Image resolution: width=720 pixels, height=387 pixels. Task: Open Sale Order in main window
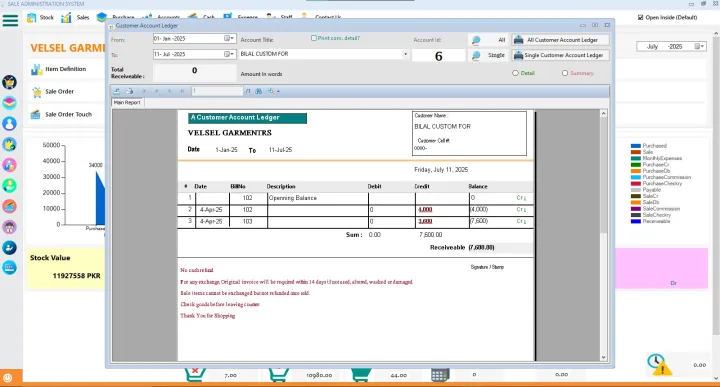59,91
